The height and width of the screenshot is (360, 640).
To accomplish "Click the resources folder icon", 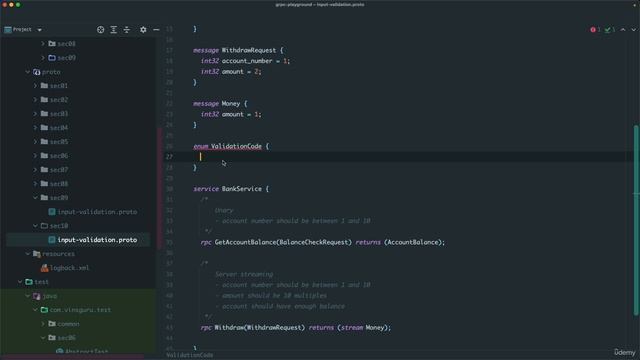I will tap(36, 254).
